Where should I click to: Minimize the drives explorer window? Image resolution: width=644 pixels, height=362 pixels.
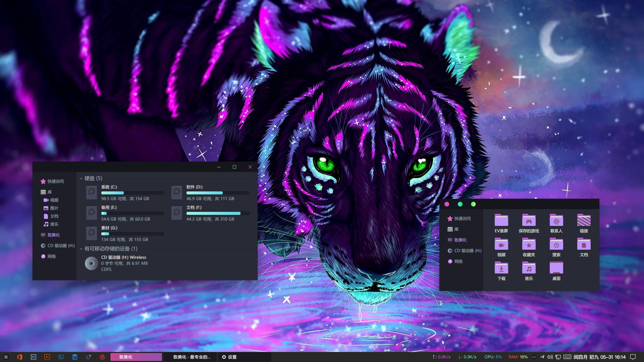pos(219,167)
